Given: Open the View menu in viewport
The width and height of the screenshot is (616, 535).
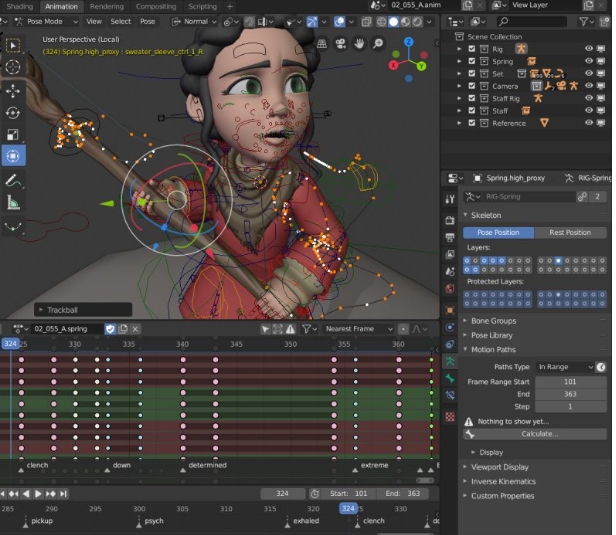Looking at the screenshot, I should (x=94, y=22).
